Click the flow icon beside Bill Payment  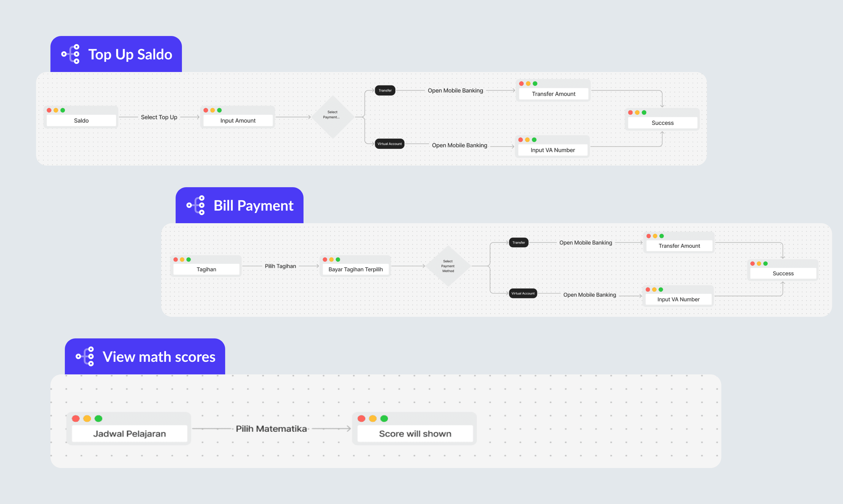point(196,205)
